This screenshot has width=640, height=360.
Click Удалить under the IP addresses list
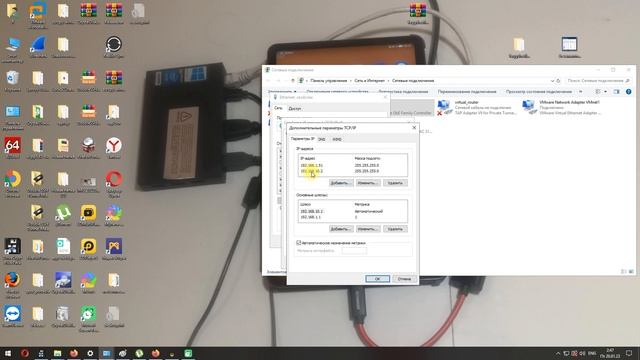click(x=395, y=183)
